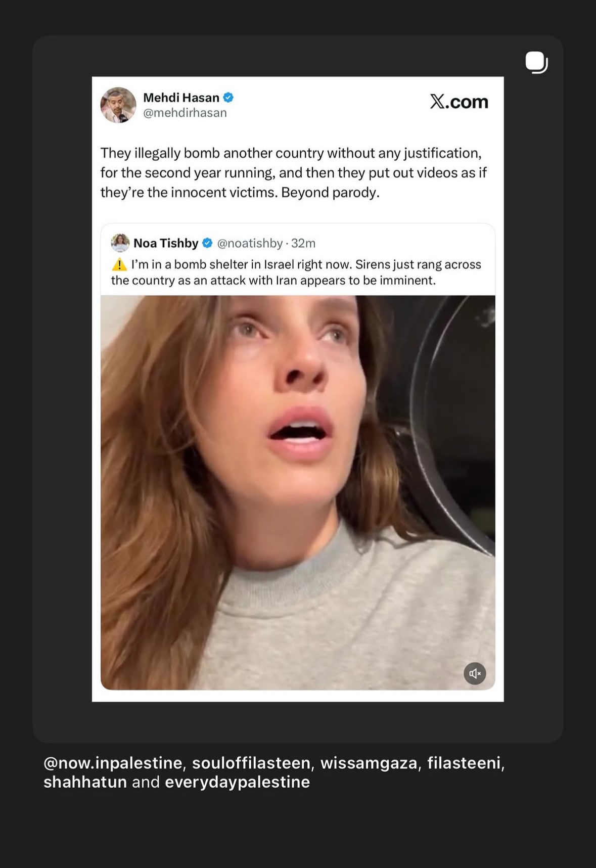
Task: Open the @mehdirhasan handle
Action: [x=185, y=113]
